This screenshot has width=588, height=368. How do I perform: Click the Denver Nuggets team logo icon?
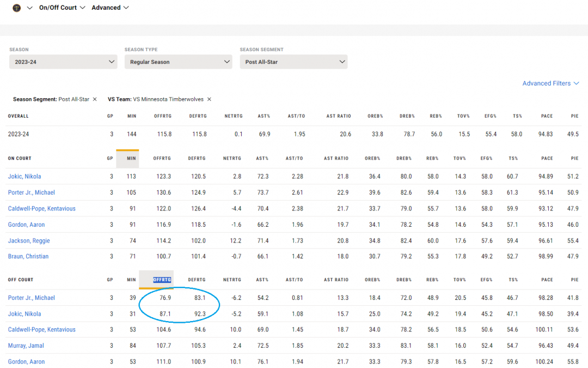(16, 8)
